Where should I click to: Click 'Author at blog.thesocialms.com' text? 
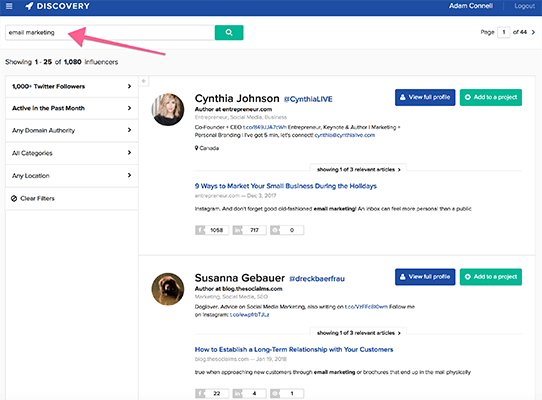click(x=239, y=289)
